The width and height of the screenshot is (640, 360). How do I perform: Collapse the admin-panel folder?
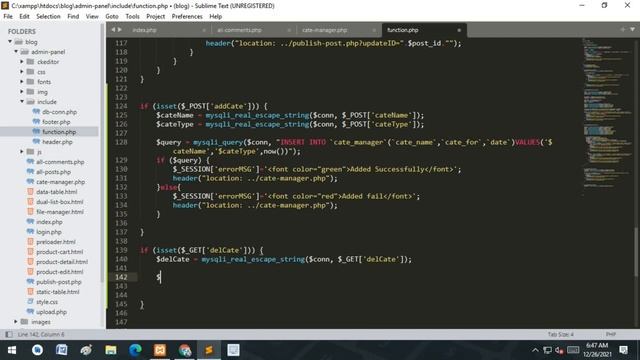coord(16,52)
